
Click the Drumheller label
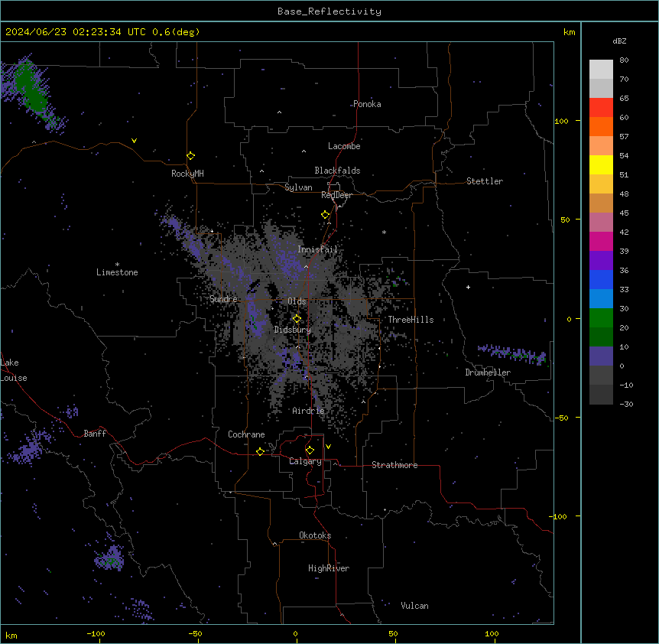point(488,372)
